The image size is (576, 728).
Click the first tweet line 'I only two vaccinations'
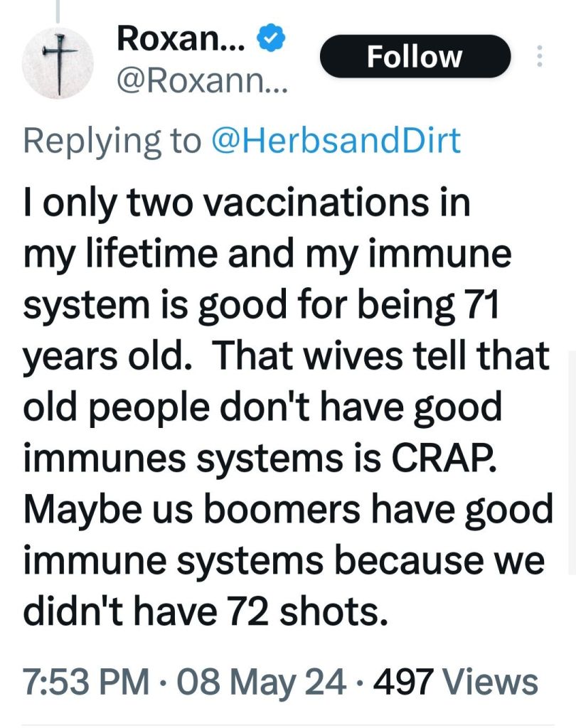point(247,203)
